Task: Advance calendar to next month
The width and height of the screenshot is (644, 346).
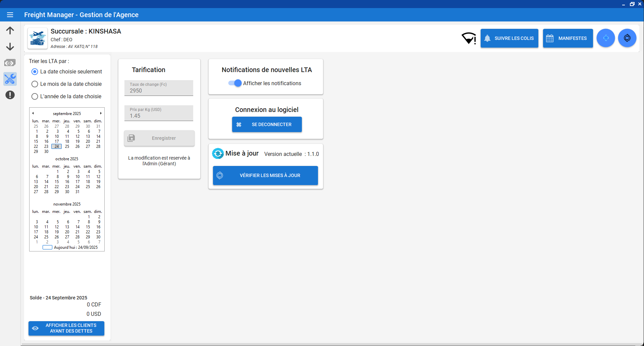Action: pyautogui.click(x=101, y=113)
